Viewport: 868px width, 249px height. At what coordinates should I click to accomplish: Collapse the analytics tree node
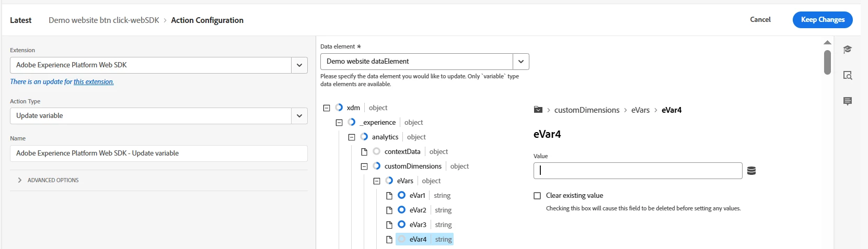pyautogui.click(x=352, y=137)
